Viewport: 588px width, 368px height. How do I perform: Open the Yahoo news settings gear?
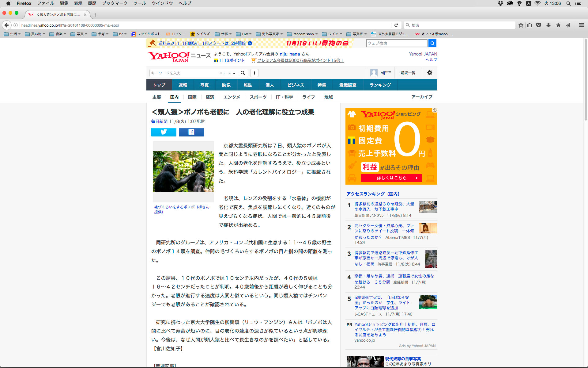pyautogui.click(x=429, y=73)
